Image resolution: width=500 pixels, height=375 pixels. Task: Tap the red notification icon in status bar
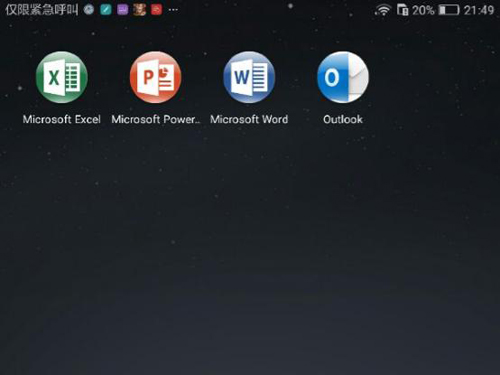pyautogui.click(x=156, y=10)
